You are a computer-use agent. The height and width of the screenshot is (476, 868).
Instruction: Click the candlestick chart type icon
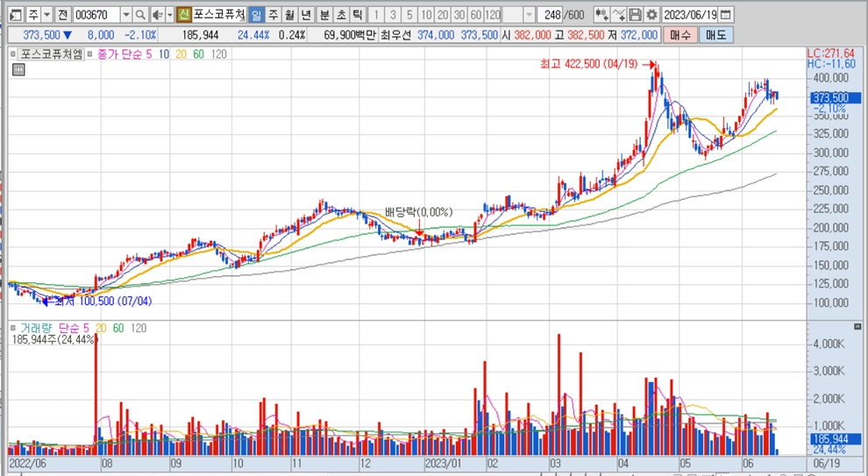601,15
